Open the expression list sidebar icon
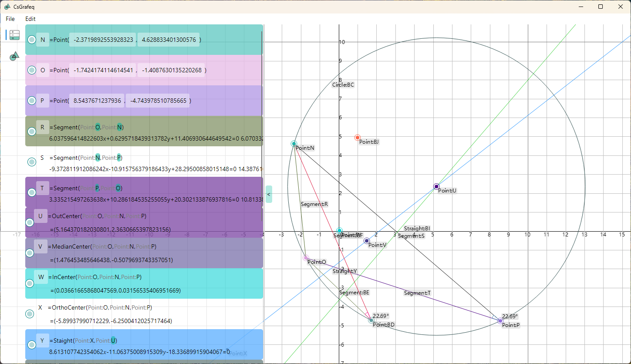 coord(15,35)
